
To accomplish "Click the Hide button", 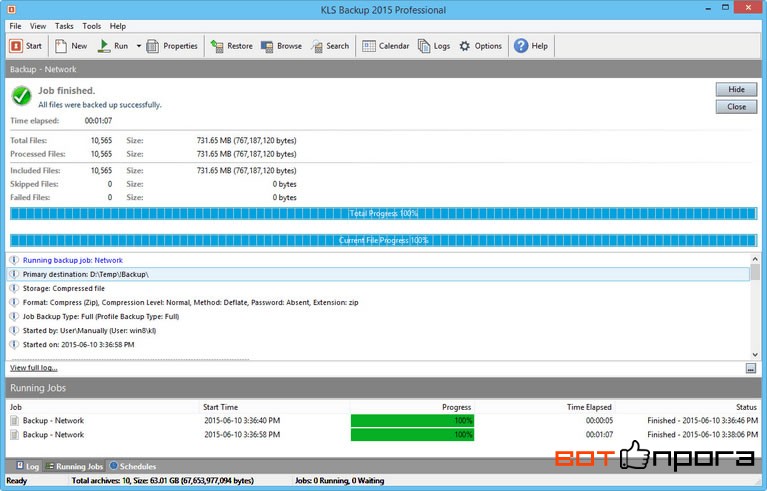I will tap(736, 89).
